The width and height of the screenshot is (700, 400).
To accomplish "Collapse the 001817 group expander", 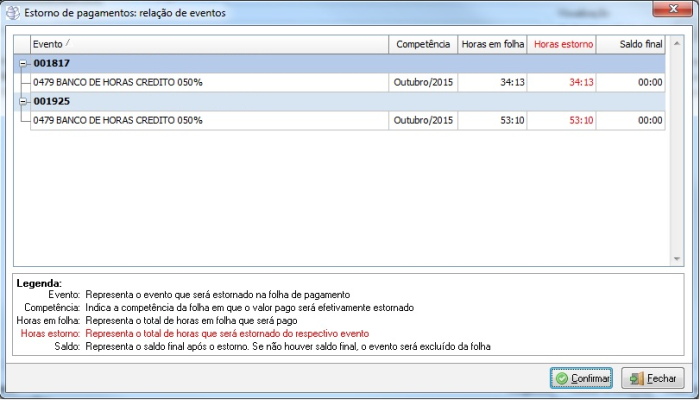I will point(23,63).
